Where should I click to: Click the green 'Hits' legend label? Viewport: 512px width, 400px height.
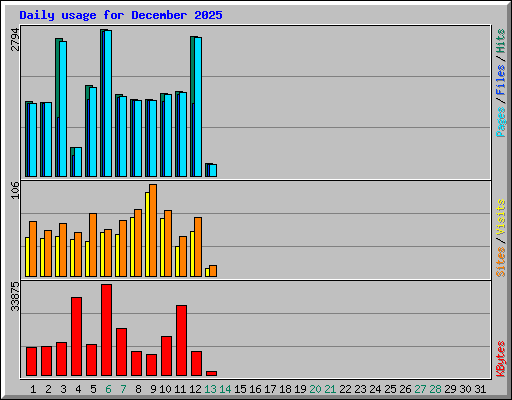tap(501, 41)
